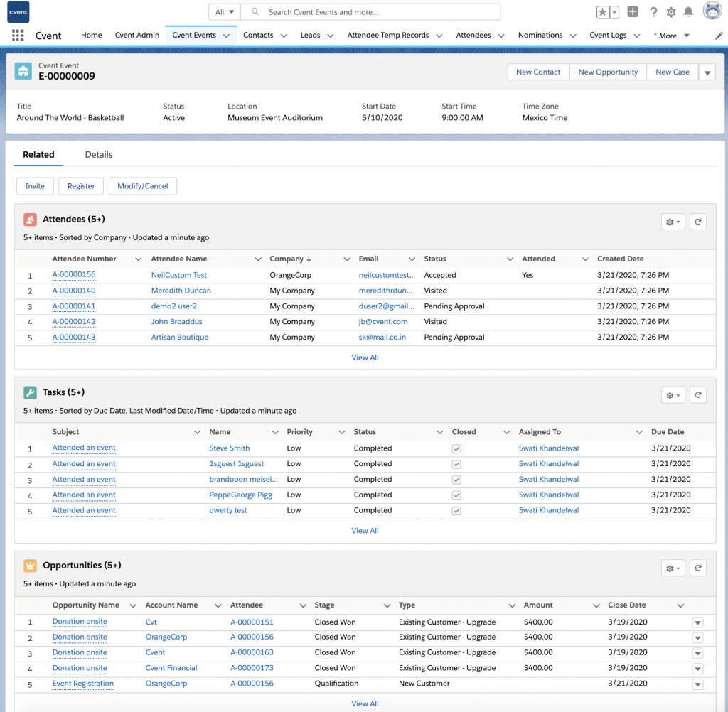The image size is (728, 712).
Task: Open attendee record A-00000156
Action: 73,274
